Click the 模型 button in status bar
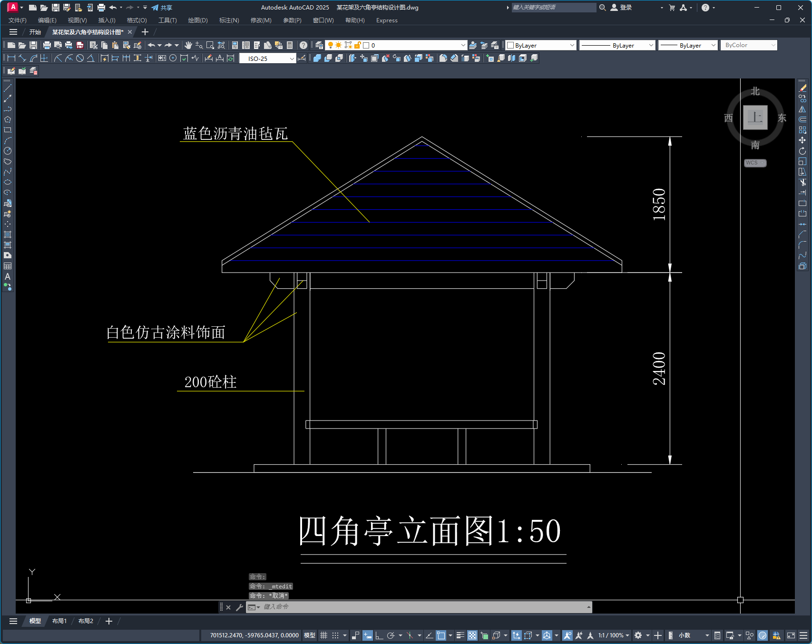The image size is (812, 644). click(310, 635)
